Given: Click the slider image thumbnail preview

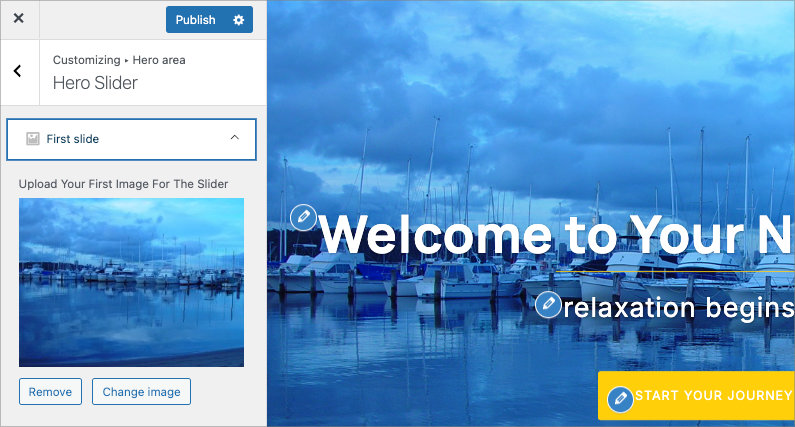Looking at the screenshot, I should 131,282.
